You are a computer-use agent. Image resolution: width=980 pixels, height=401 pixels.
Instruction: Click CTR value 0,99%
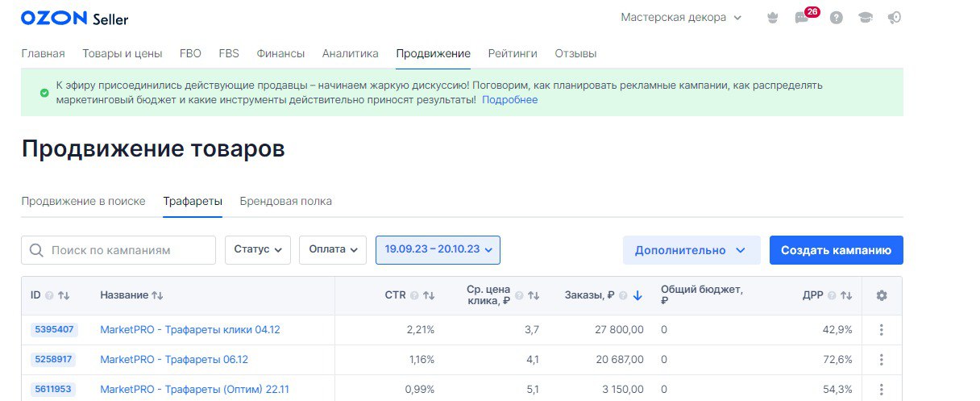pyautogui.click(x=418, y=390)
